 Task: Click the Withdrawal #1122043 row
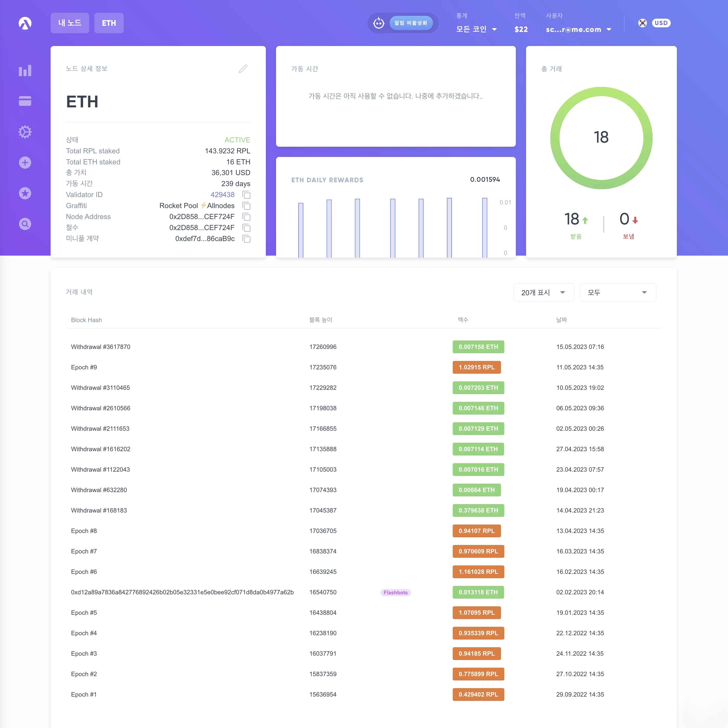tap(364, 470)
